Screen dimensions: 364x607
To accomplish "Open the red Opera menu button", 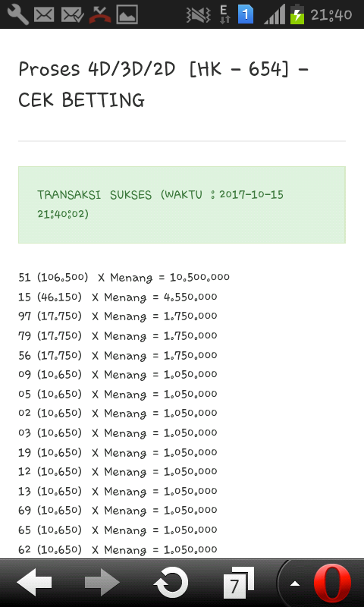I will pyautogui.click(x=332, y=583).
